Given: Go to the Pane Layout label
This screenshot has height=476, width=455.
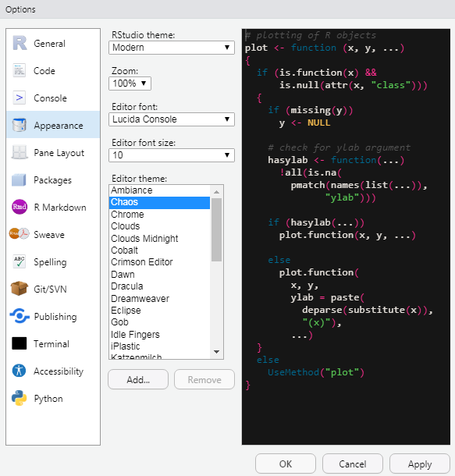Looking at the screenshot, I should (x=59, y=153).
